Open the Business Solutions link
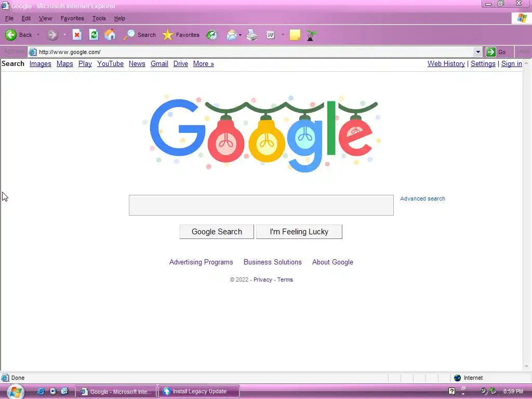 point(272,262)
